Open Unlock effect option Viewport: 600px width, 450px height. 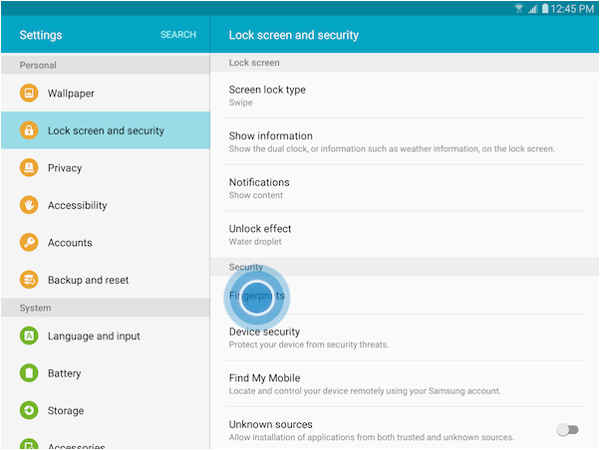pyautogui.click(x=404, y=234)
